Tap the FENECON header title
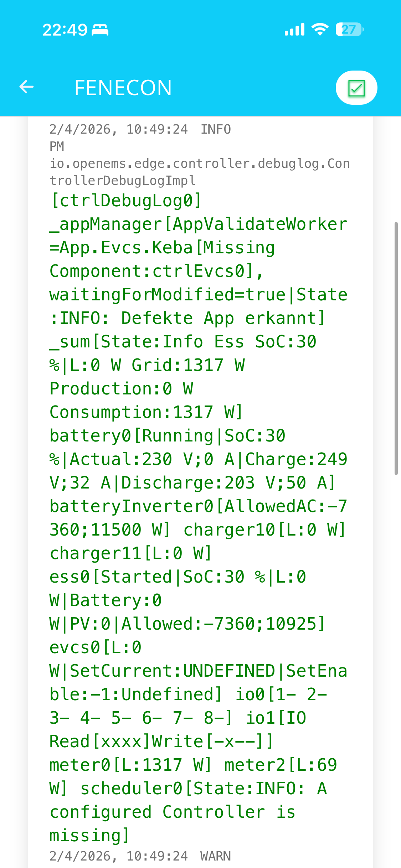 click(x=123, y=88)
